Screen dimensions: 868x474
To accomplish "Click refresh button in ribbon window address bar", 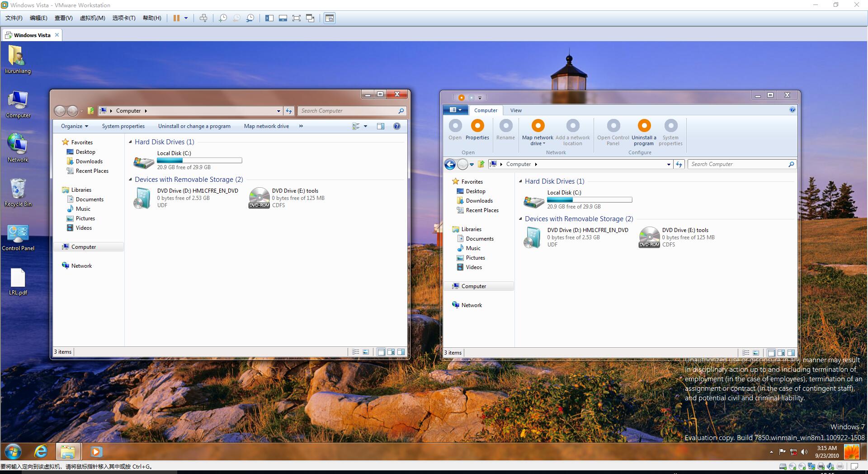I will pos(679,164).
